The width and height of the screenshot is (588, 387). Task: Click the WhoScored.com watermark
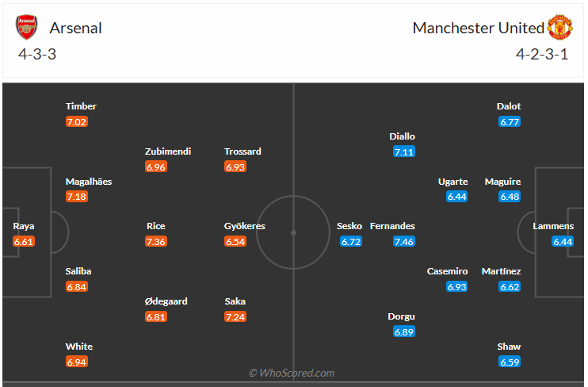(x=292, y=373)
